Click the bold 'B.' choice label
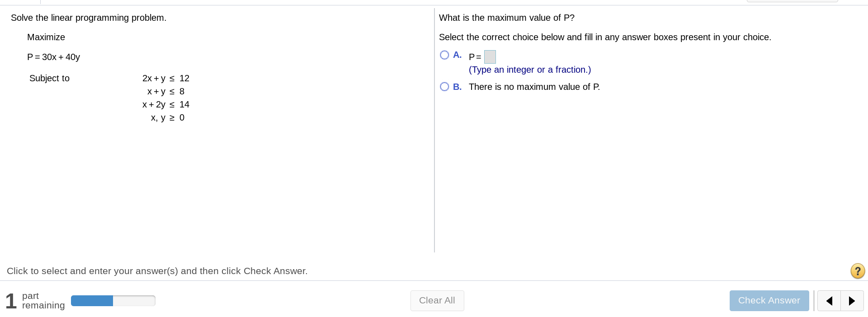This screenshot has width=868, height=317. (x=457, y=87)
